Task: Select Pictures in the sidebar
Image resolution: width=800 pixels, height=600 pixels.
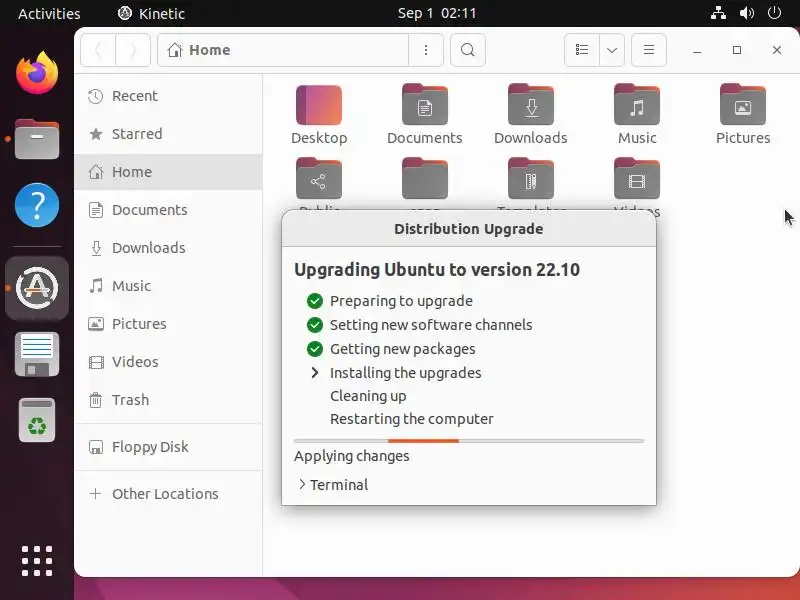Action: (x=168, y=324)
